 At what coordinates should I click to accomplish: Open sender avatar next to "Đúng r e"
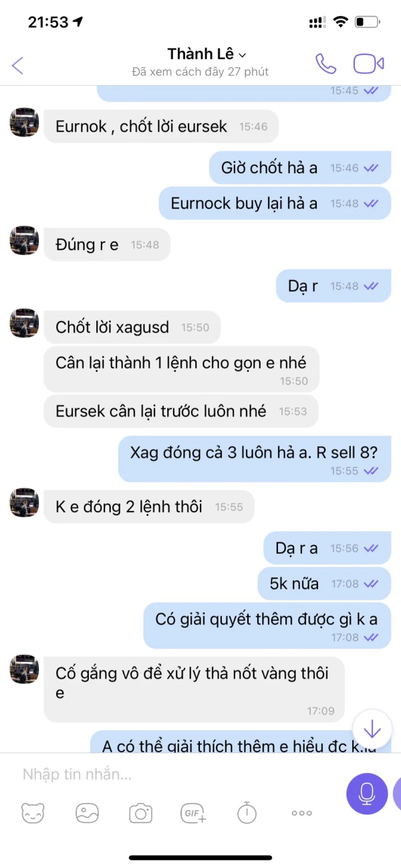24,240
